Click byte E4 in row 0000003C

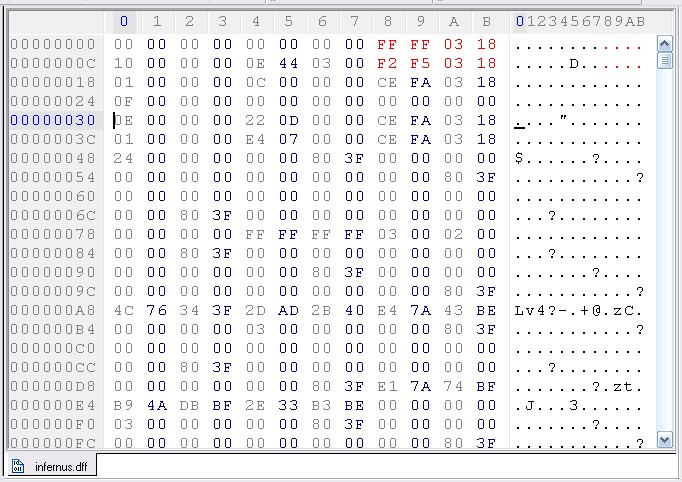(x=255, y=139)
